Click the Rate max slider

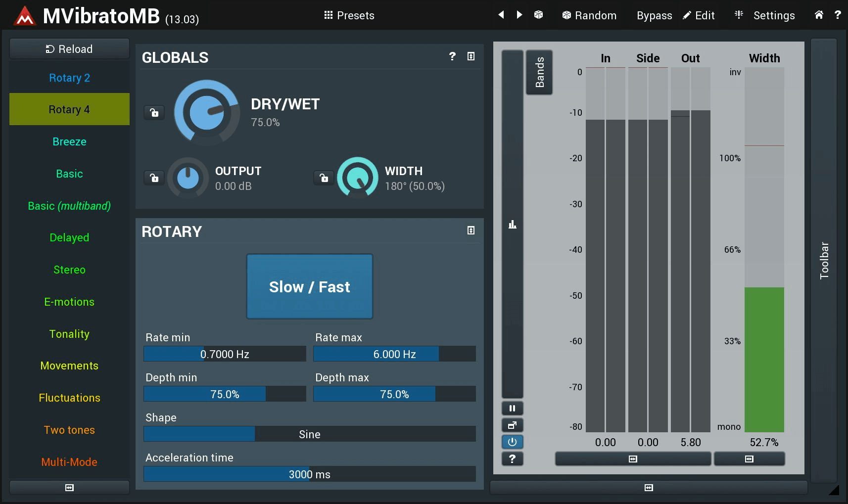(x=394, y=354)
